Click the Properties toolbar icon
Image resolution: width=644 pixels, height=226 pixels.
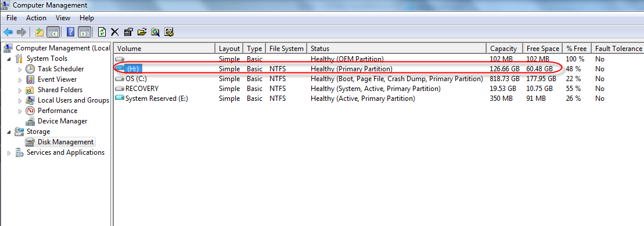coord(128,32)
